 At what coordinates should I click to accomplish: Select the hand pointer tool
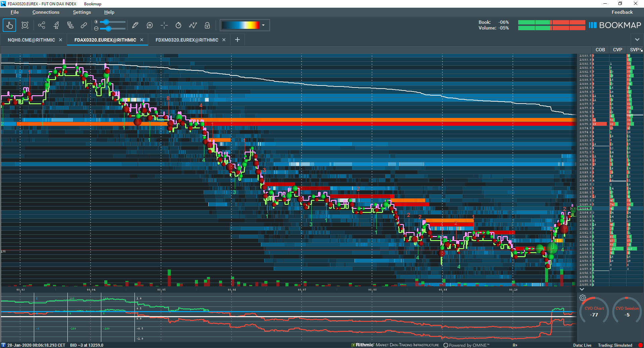tap(9, 25)
